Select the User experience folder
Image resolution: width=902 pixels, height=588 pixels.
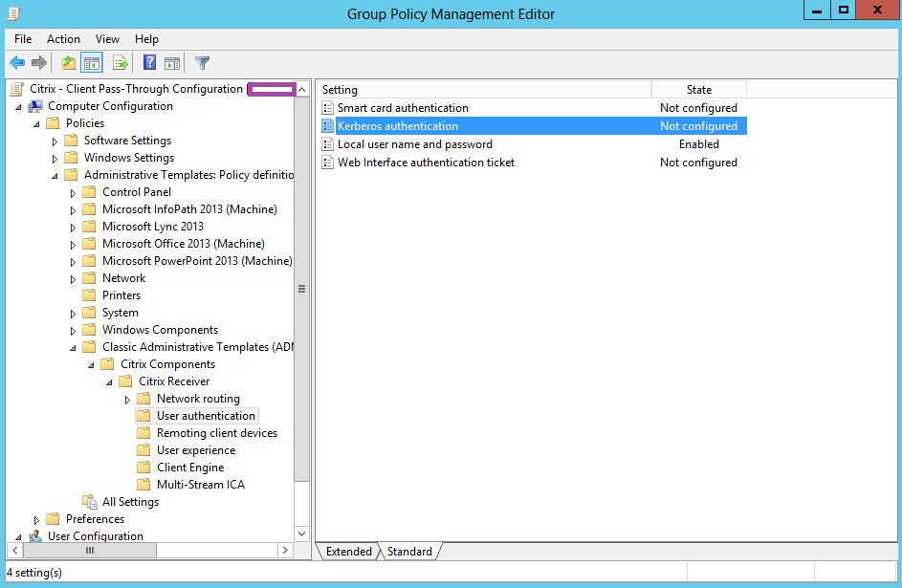point(196,450)
